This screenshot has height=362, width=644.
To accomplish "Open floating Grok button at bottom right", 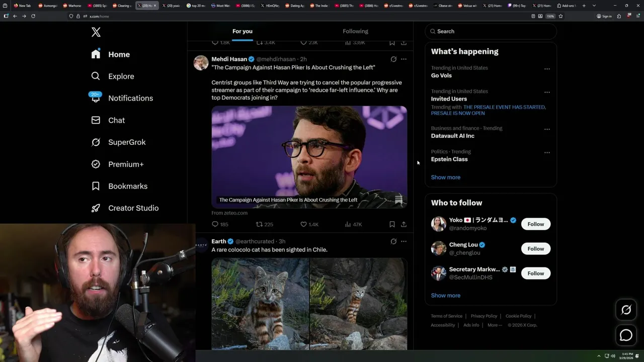I will click(626, 310).
